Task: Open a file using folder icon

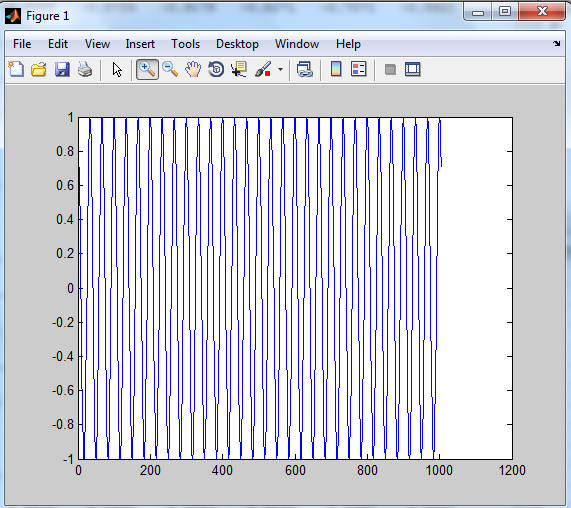Action: pos(39,69)
